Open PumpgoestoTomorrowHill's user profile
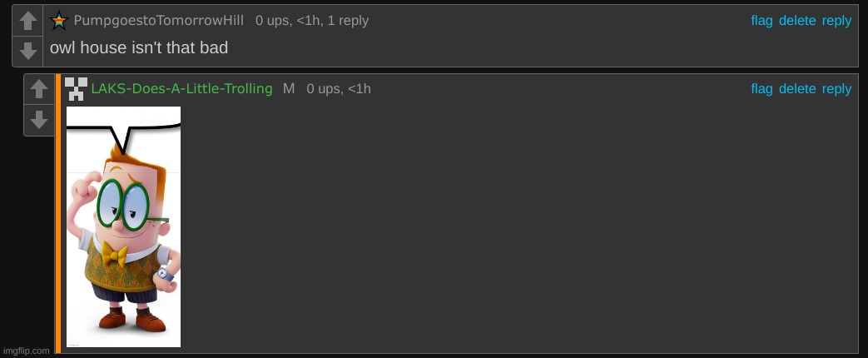This screenshot has width=868, height=358. tap(158, 21)
